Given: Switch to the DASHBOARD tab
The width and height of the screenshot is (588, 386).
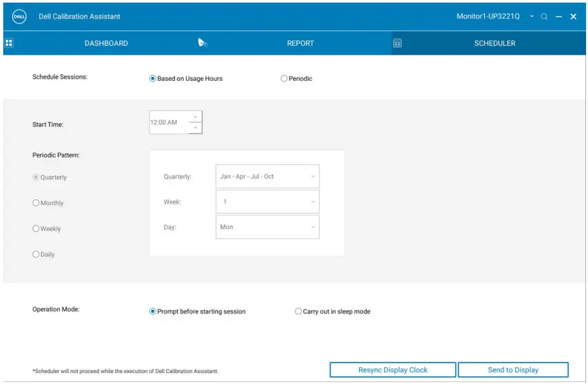Looking at the screenshot, I should [106, 43].
